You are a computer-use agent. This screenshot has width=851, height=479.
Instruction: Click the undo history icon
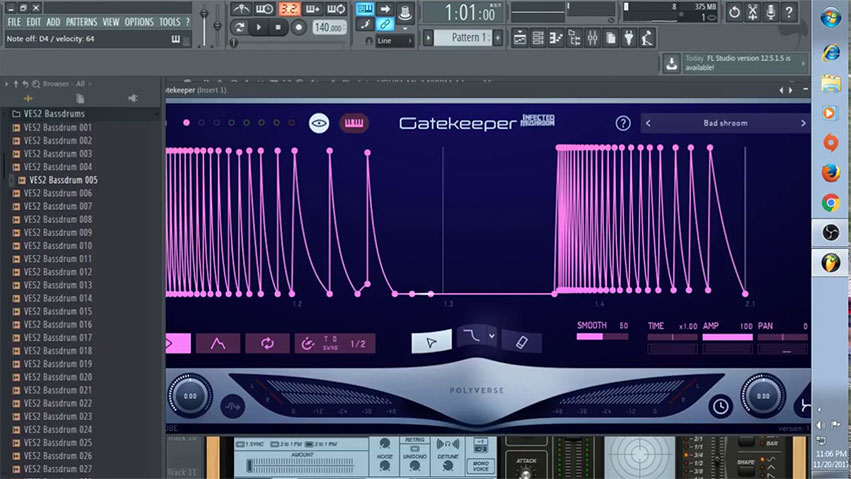[x=734, y=12]
